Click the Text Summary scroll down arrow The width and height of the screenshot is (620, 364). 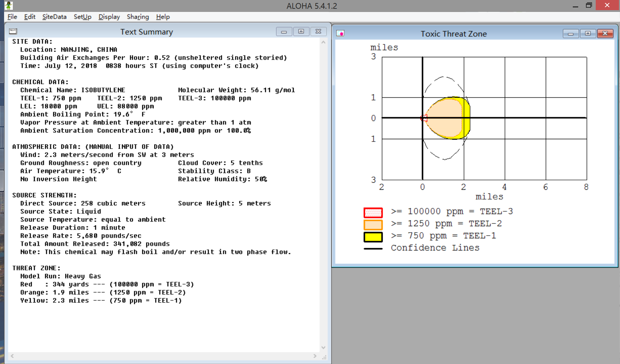click(x=323, y=347)
